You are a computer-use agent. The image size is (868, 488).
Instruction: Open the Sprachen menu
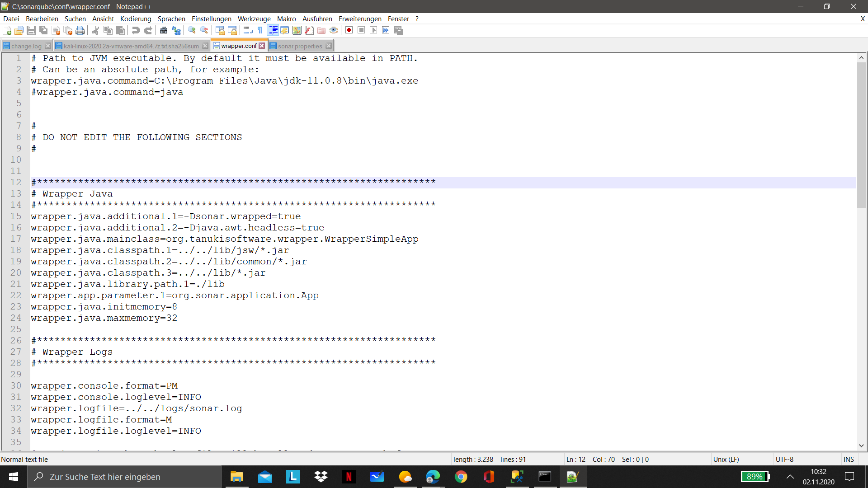coord(171,19)
